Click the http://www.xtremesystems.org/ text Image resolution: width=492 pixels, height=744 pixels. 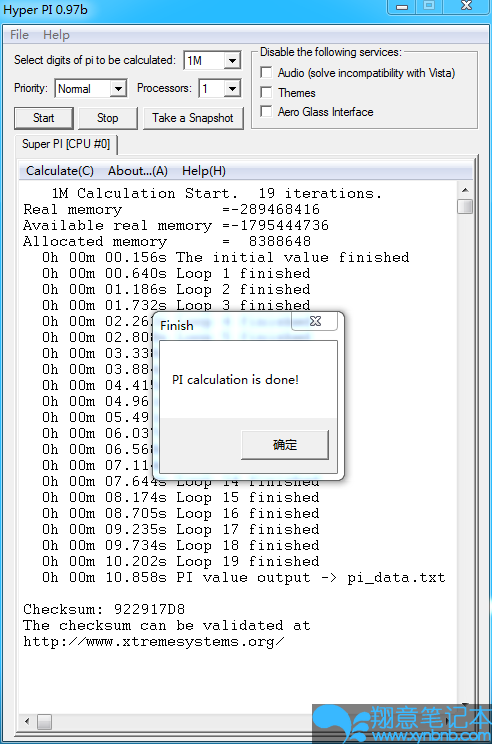click(x=154, y=642)
